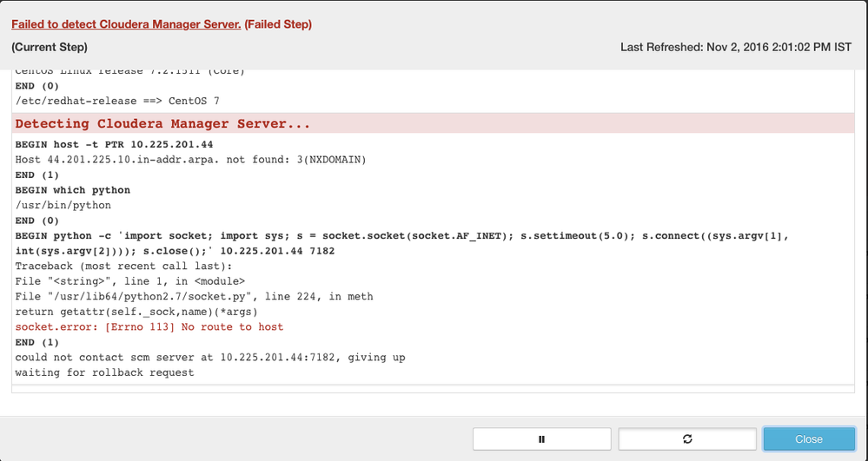
Task: Select the 'Detecting Cloudera Manager Server...' log header
Action: pyautogui.click(x=162, y=124)
